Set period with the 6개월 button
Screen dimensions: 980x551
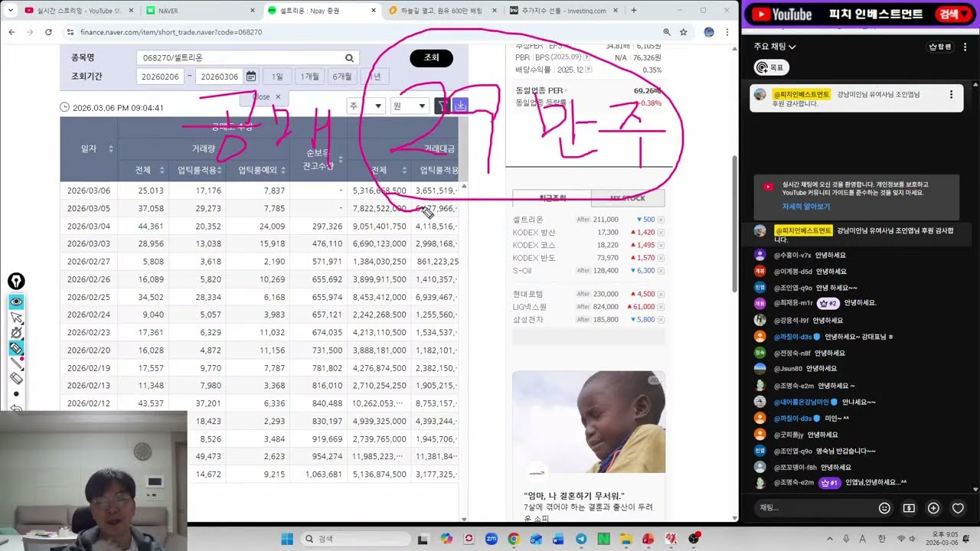click(341, 77)
